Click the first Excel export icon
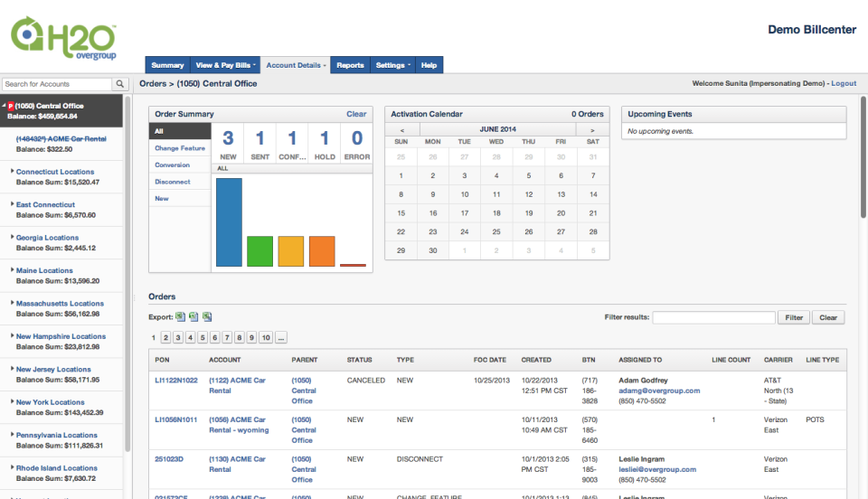868x499 pixels. [180, 317]
